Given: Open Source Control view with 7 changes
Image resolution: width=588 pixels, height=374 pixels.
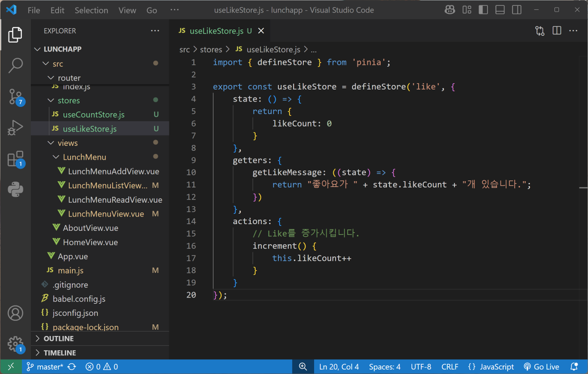Looking at the screenshot, I should [x=15, y=97].
